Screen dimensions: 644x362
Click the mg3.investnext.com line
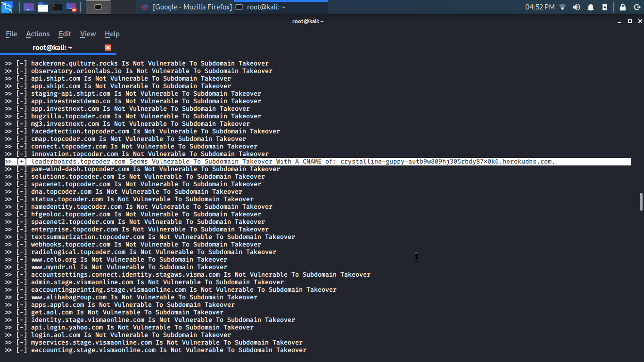pos(127,123)
